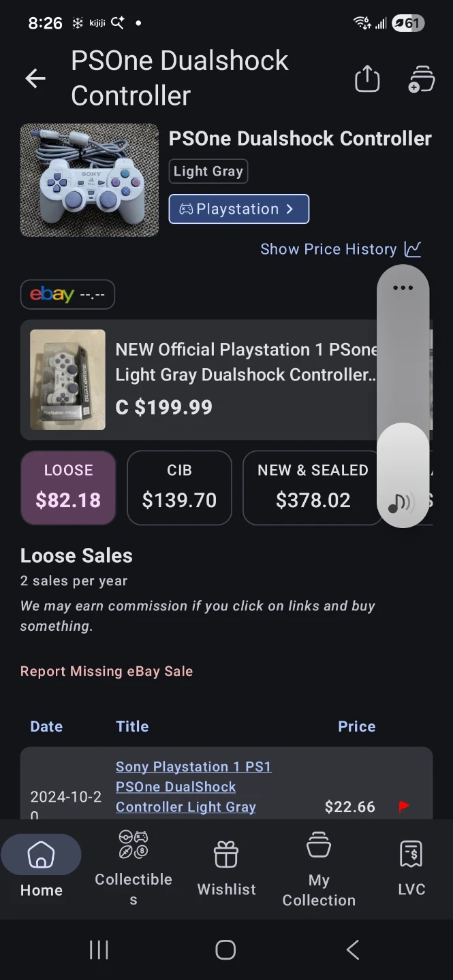Image resolution: width=453 pixels, height=980 pixels.
Task: Tap the back arrow icon
Action: pos(35,79)
